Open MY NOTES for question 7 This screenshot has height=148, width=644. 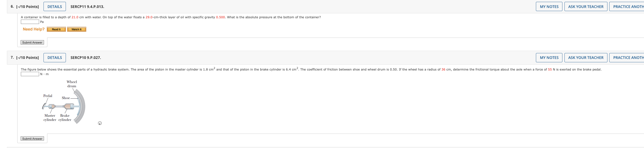click(x=549, y=58)
